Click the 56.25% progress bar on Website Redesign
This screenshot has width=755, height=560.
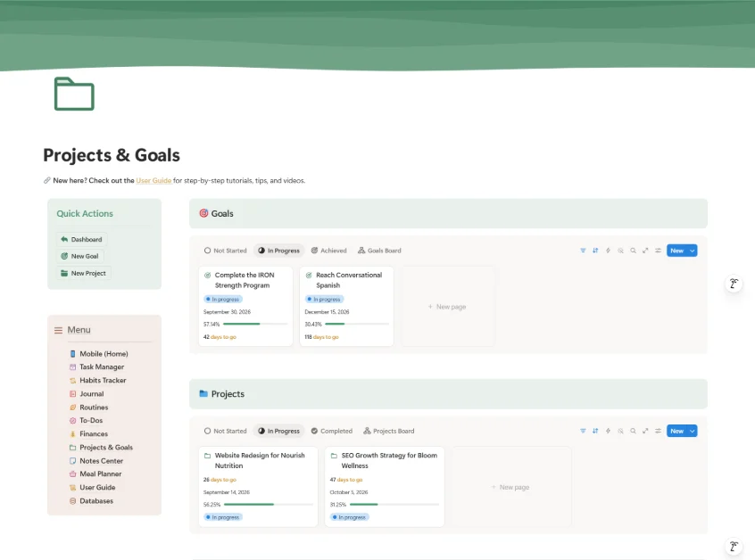coord(269,504)
